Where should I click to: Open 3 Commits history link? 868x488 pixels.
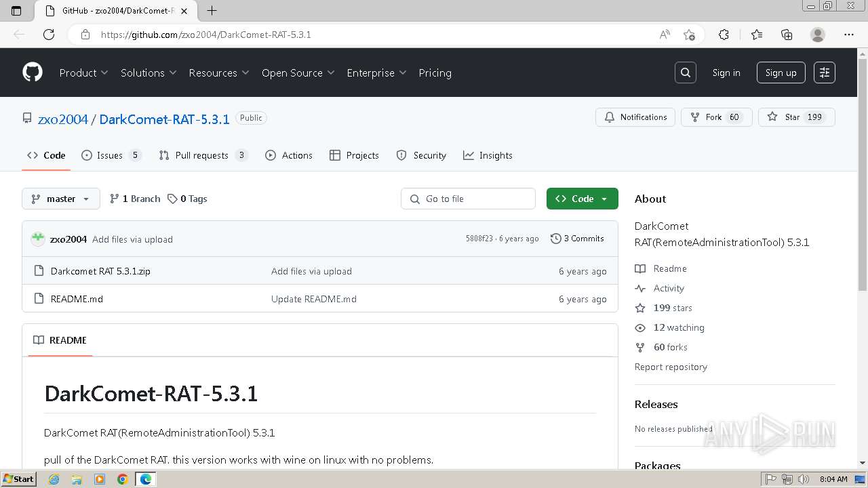pos(577,239)
